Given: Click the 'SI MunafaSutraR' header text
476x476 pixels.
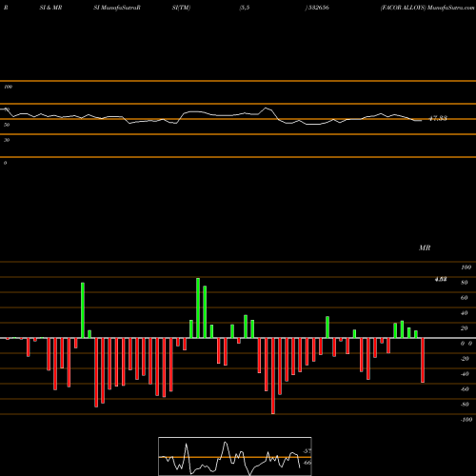Looking at the screenshot, I should [x=117, y=8].
